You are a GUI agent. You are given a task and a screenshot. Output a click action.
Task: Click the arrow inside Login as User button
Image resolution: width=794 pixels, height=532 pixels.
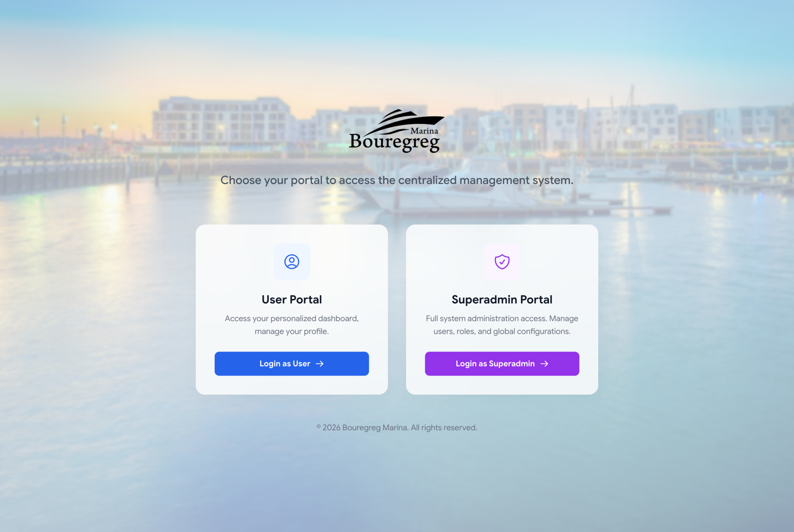point(319,364)
